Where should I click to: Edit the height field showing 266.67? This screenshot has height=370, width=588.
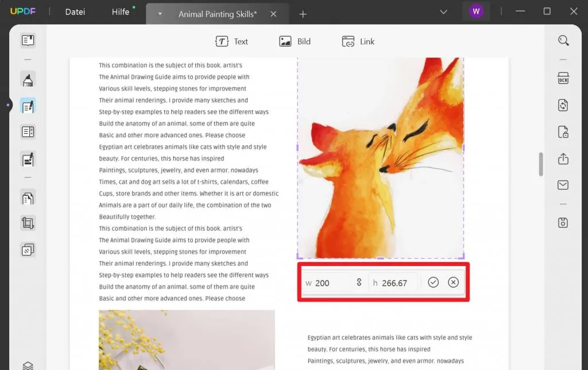(394, 283)
